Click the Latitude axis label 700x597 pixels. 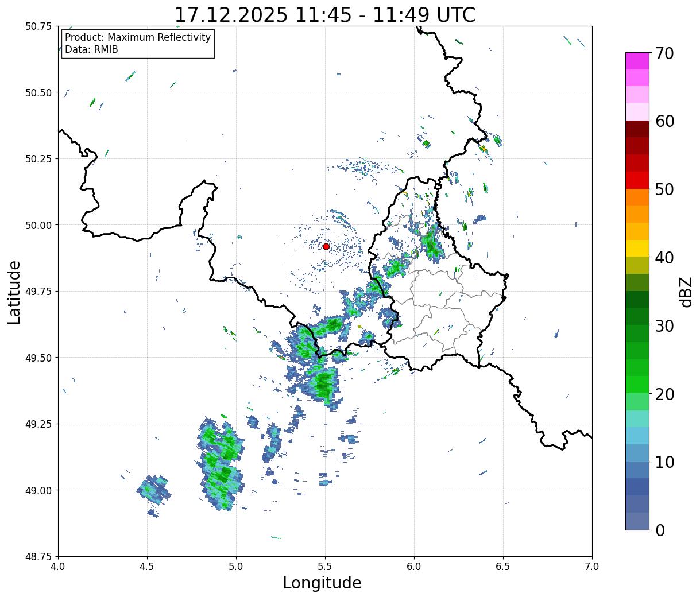coord(14,292)
